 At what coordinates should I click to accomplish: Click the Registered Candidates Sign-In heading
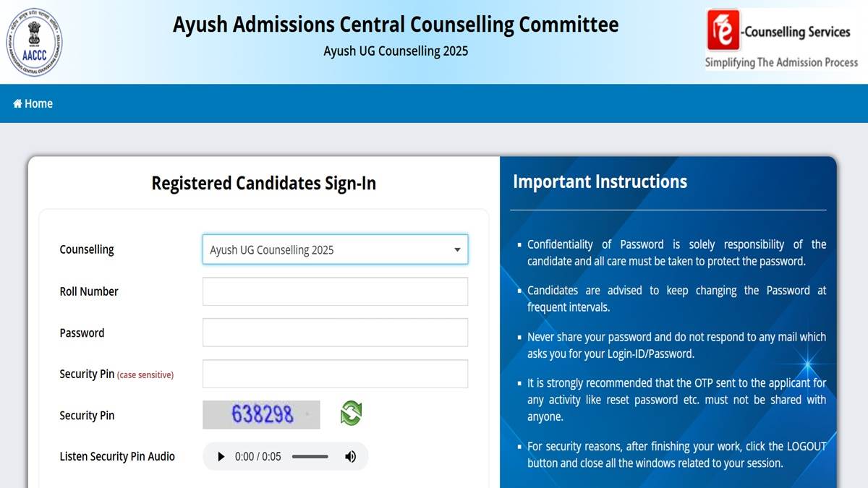[x=264, y=183]
